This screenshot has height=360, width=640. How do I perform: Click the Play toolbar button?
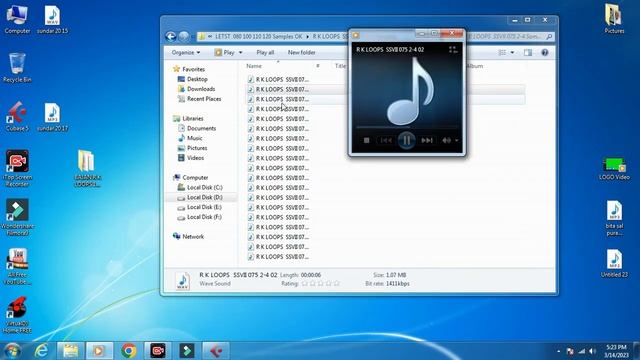point(225,53)
